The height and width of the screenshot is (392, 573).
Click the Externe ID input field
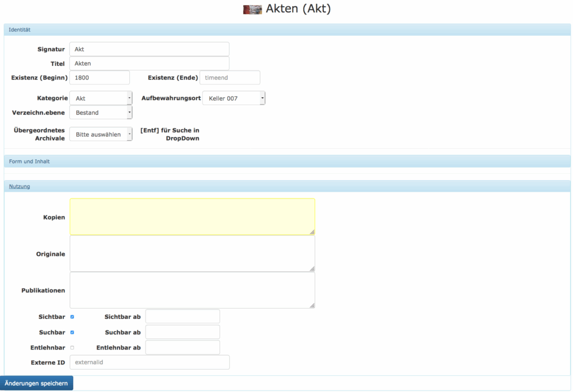tap(149, 362)
